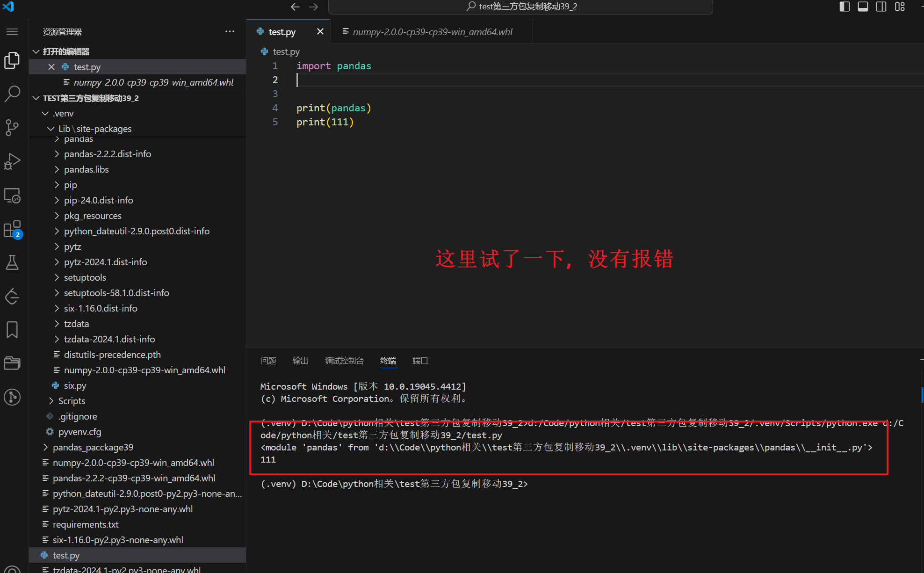The height and width of the screenshot is (573, 924).
Task: Open the Extensions view icon
Action: tap(12, 229)
